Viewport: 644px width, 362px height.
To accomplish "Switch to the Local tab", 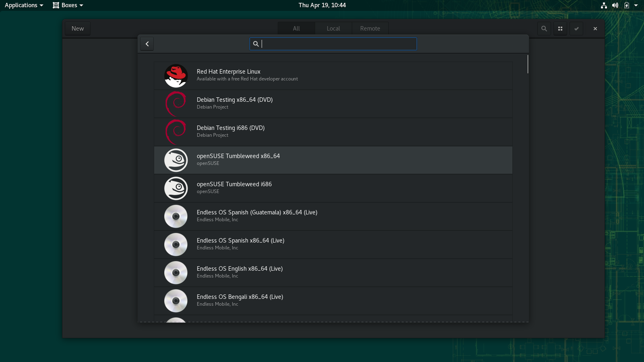I will click(x=333, y=29).
